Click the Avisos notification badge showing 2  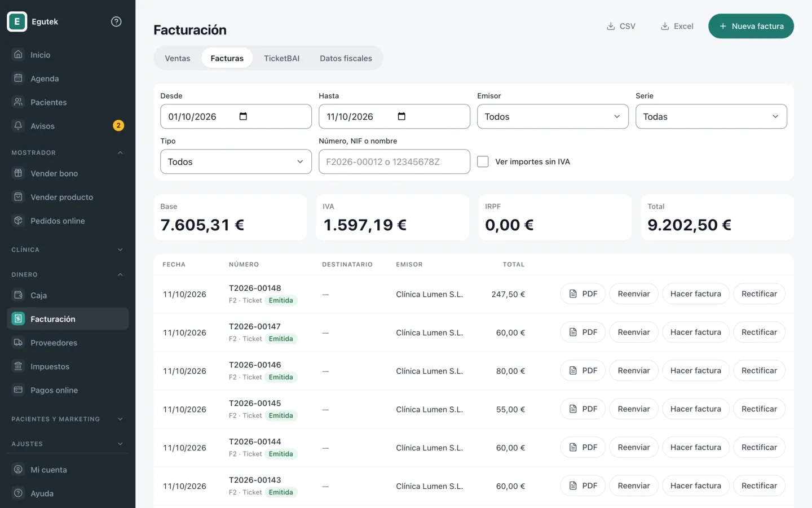(118, 125)
